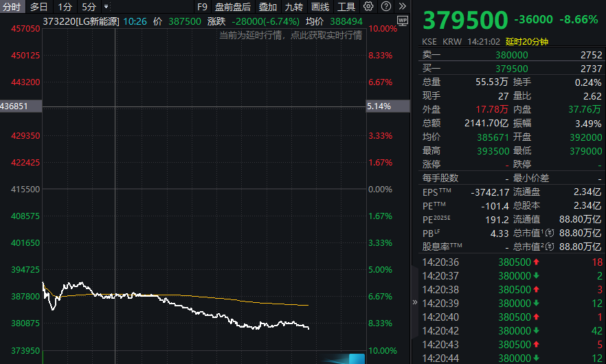Select the 5分 five-minute chart tab
This screenshot has width=606, height=364.
click(x=89, y=7)
